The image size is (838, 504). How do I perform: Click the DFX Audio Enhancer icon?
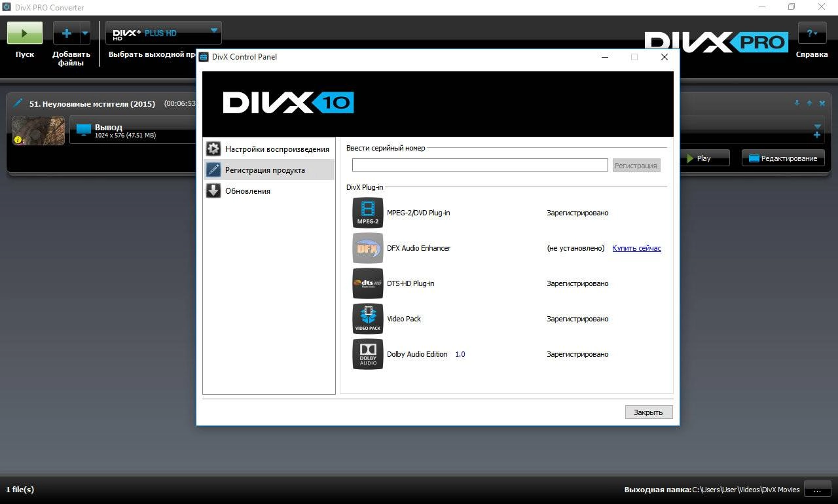point(368,248)
